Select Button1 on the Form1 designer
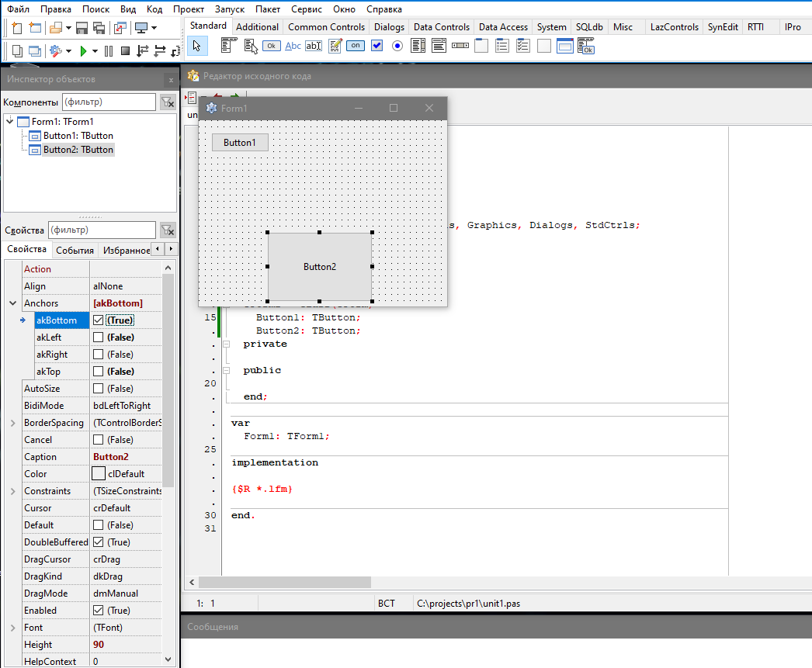The height and width of the screenshot is (668, 812). 239,143
